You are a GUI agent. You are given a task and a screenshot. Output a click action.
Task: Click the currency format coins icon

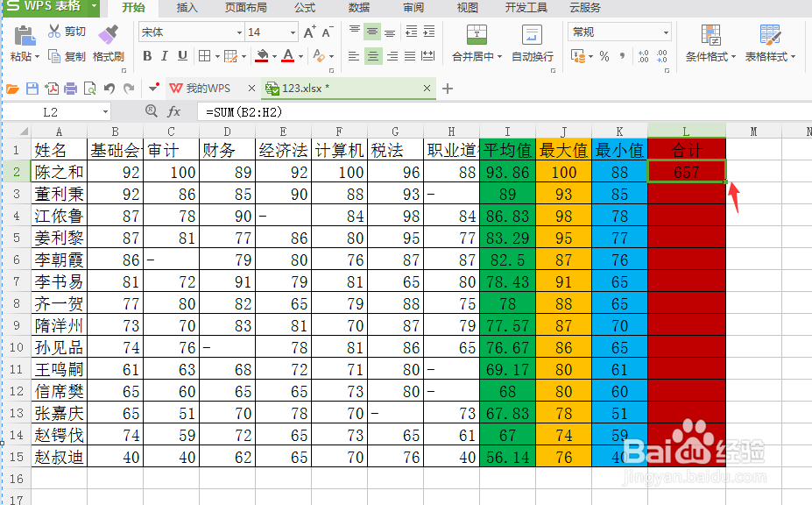(x=577, y=56)
